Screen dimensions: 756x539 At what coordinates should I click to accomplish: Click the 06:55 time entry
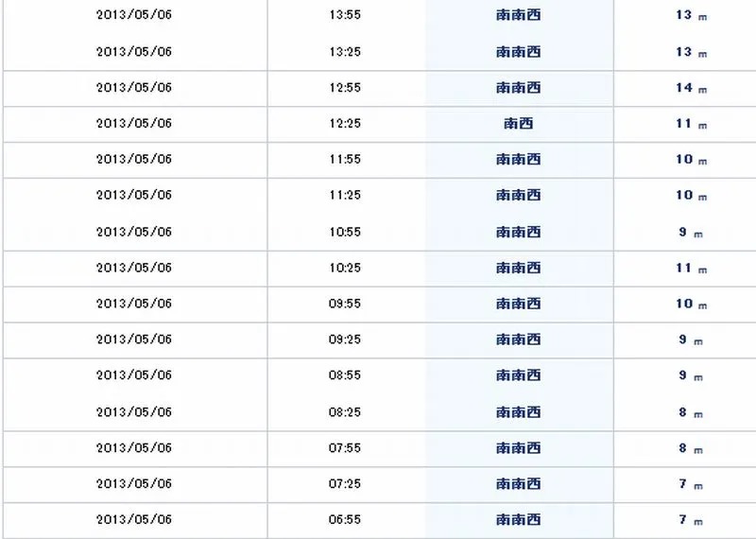[x=346, y=520]
